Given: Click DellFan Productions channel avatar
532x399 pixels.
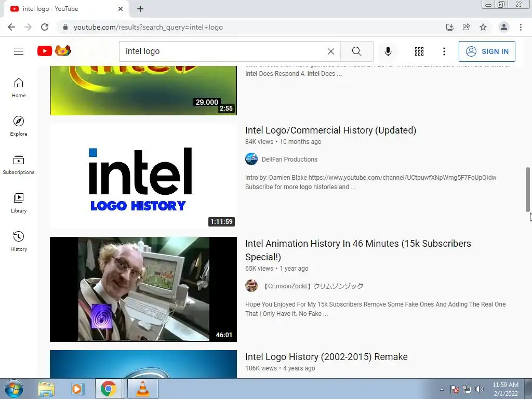Looking at the screenshot, I should 251,159.
